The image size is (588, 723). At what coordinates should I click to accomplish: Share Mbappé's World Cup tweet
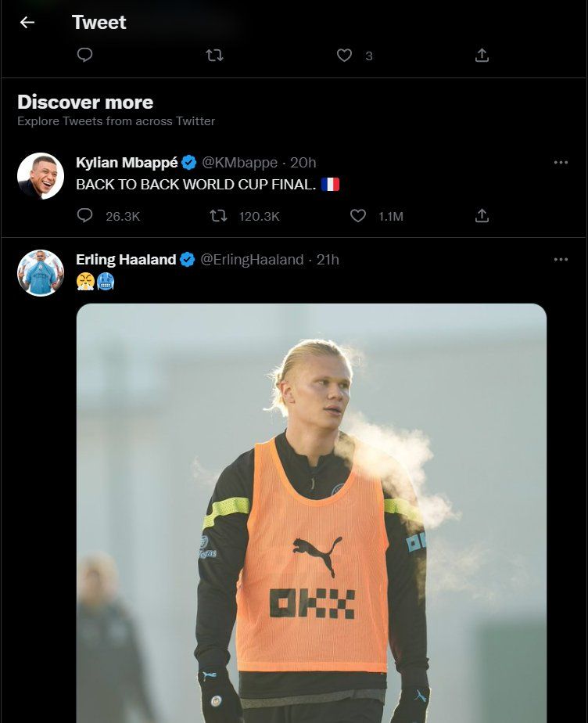coord(482,216)
